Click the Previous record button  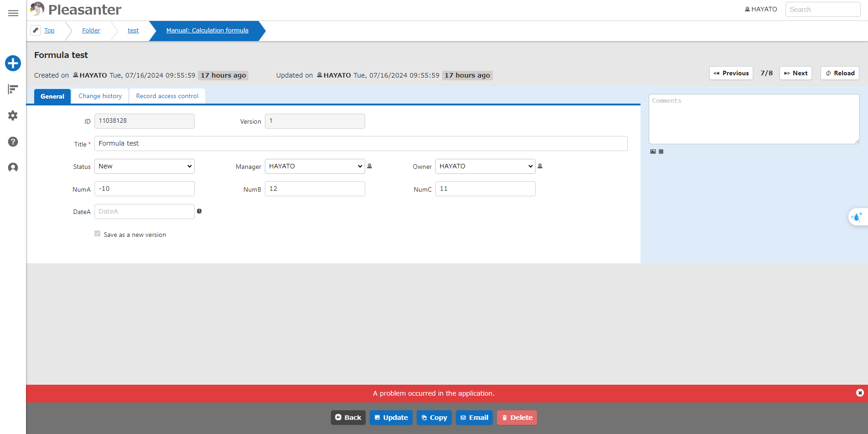click(731, 73)
